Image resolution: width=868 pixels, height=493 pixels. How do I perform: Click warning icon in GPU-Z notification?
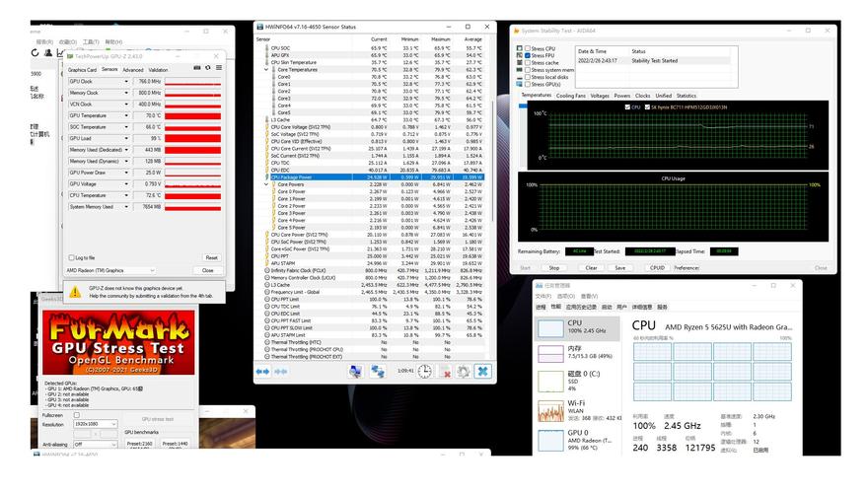(x=75, y=292)
